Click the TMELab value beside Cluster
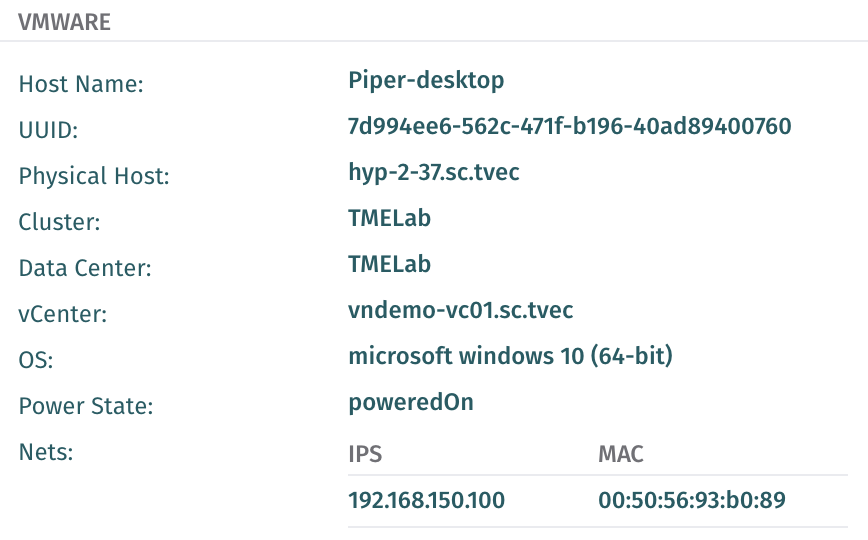Screen dimensions: 868x540 click(389, 218)
